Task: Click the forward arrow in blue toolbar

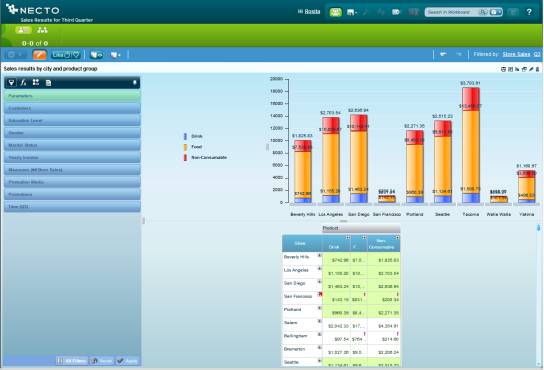Action: coord(459,54)
